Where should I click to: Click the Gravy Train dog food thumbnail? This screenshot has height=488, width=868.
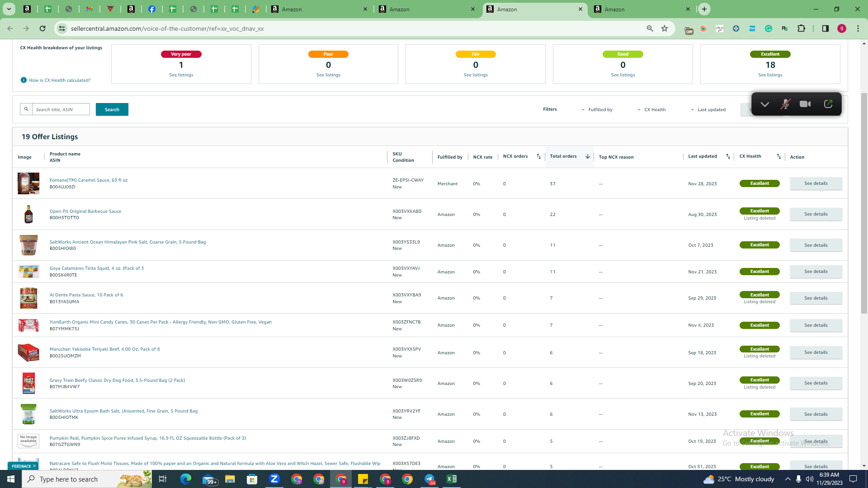[x=28, y=383]
